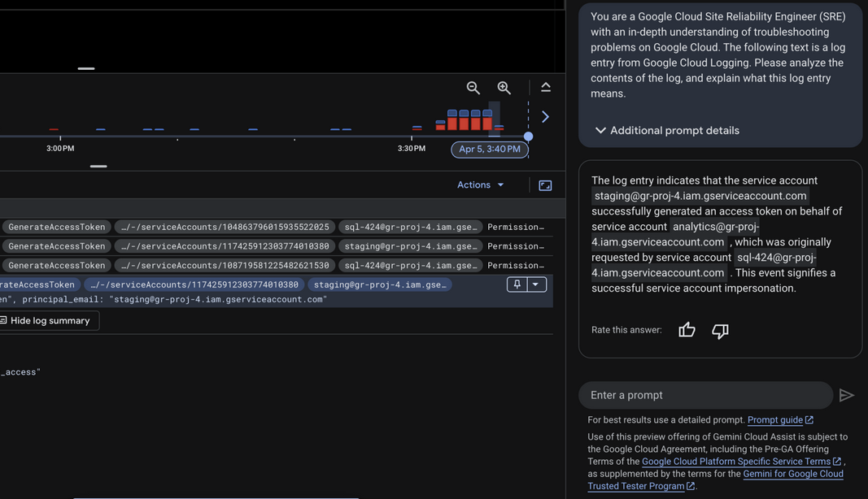Click the staging@gr-proj-4 chip in the highlighted log row
Viewport: 868px width, 499px height.
pyautogui.click(x=380, y=285)
